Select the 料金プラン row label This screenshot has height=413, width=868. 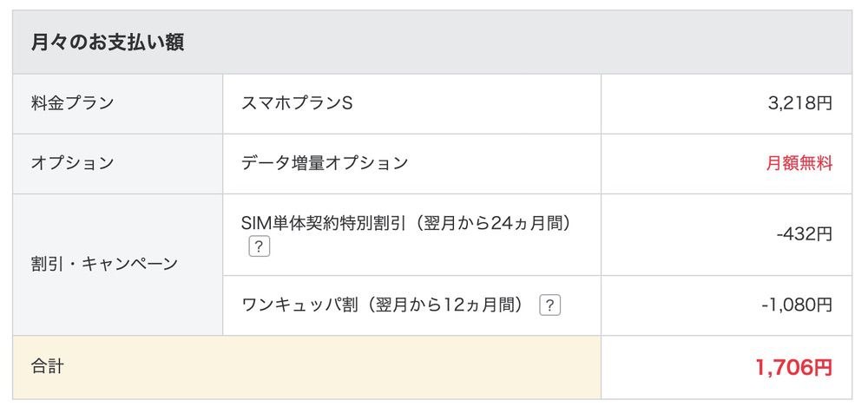(72, 103)
